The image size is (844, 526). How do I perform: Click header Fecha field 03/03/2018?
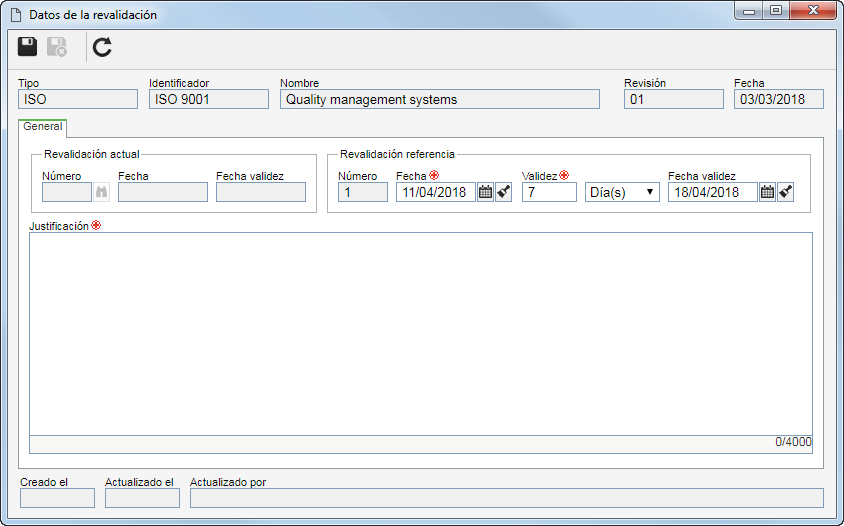[779, 99]
